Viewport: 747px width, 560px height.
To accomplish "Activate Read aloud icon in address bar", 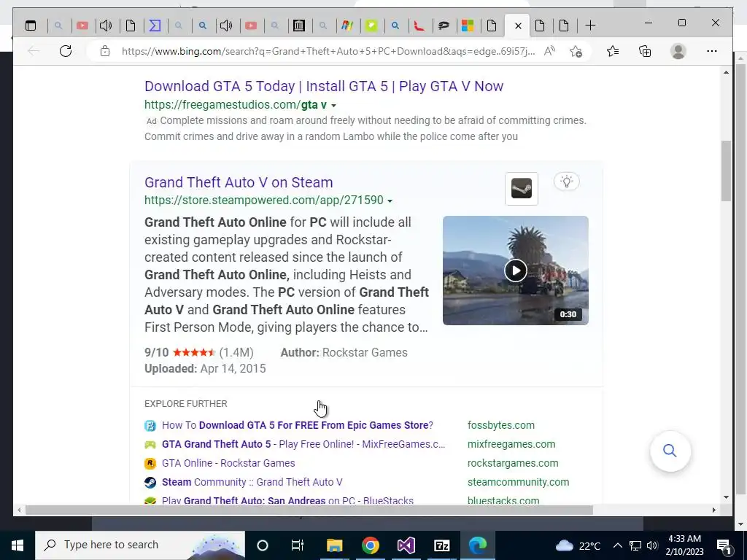I will coord(549,51).
